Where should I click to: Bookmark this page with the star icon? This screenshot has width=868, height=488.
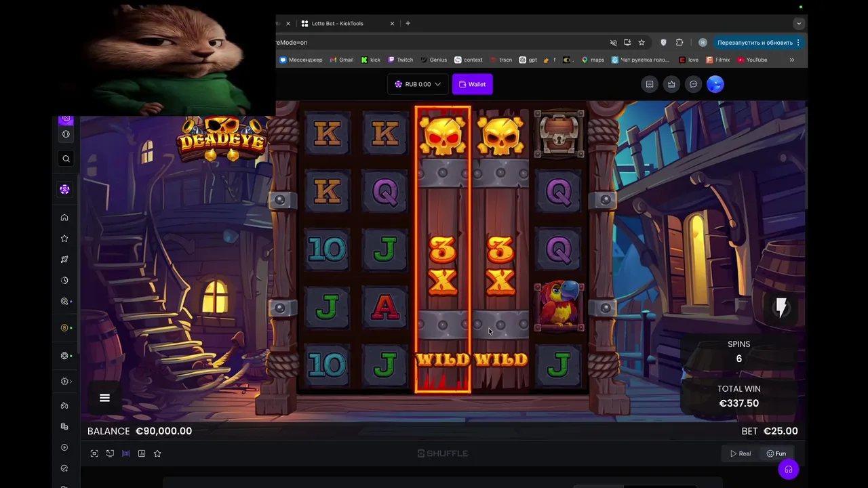[x=642, y=42]
